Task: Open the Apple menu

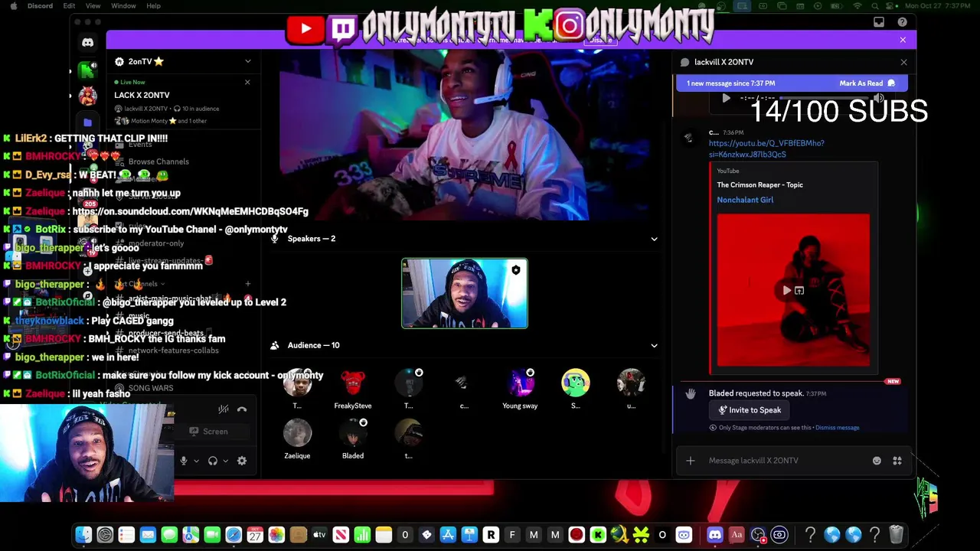Action: [13, 6]
